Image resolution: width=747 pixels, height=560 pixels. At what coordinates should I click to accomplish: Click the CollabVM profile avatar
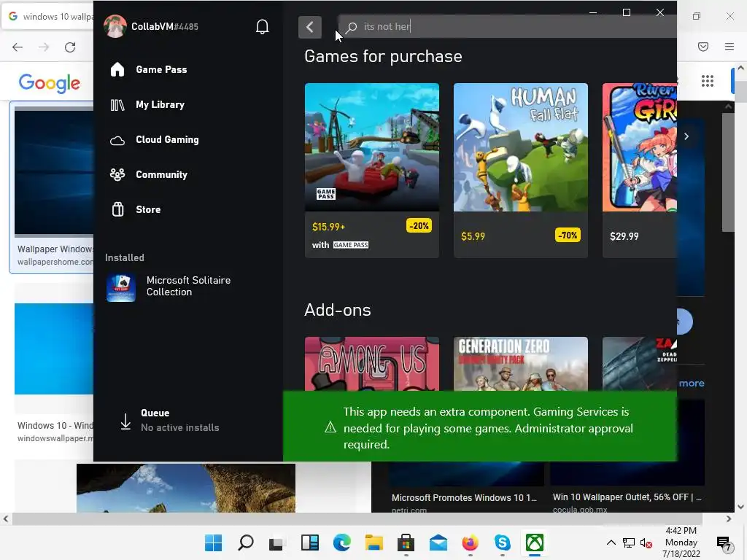pyautogui.click(x=115, y=26)
